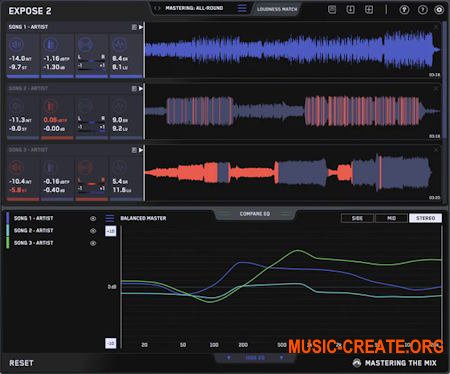Click the export/download icon in top toolbar

click(x=350, y=10)
